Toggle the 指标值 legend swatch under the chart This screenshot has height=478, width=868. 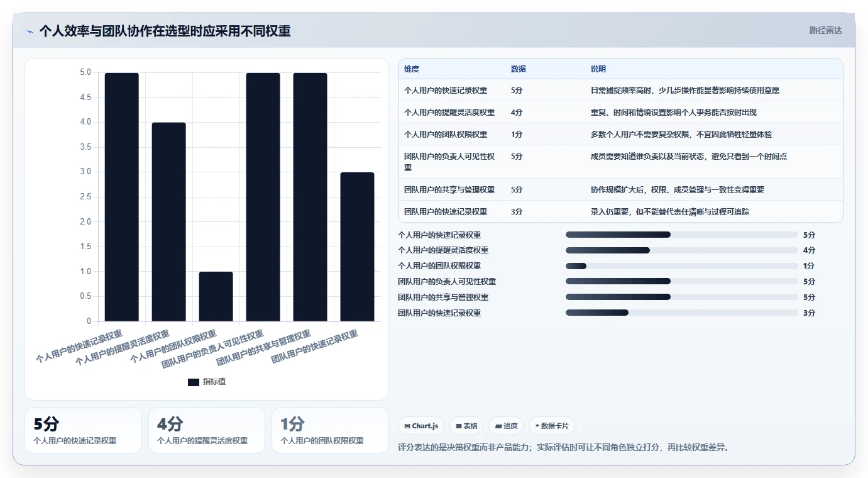(x=194, y=382)
